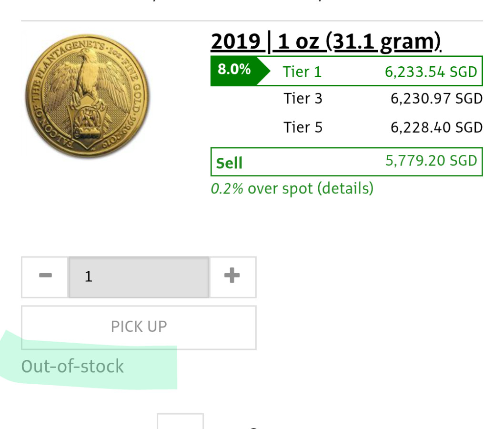
Task: Increase quantity with the plus icon
Action: tap(232, 276)
